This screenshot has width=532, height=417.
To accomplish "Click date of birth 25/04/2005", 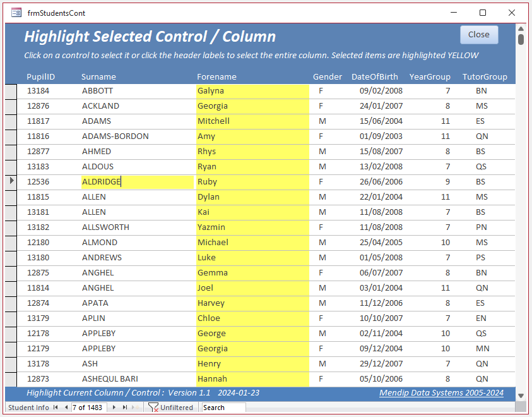I will (x=381, y=243).
